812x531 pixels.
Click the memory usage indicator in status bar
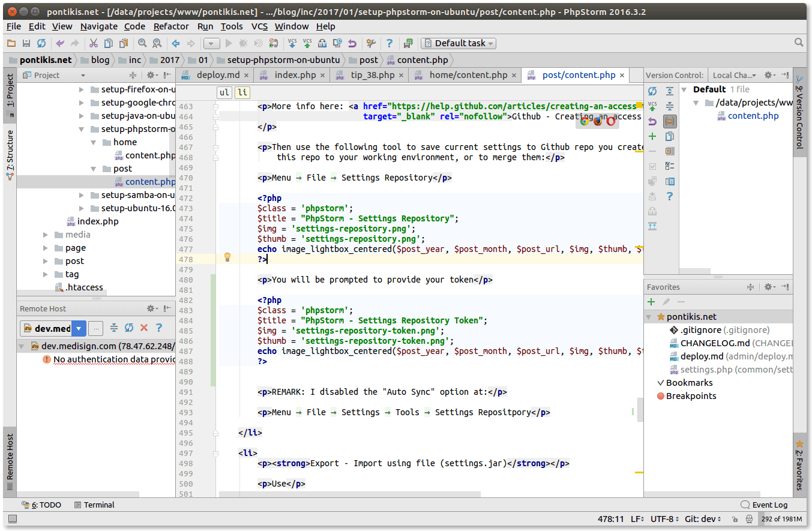pos(781,519)
